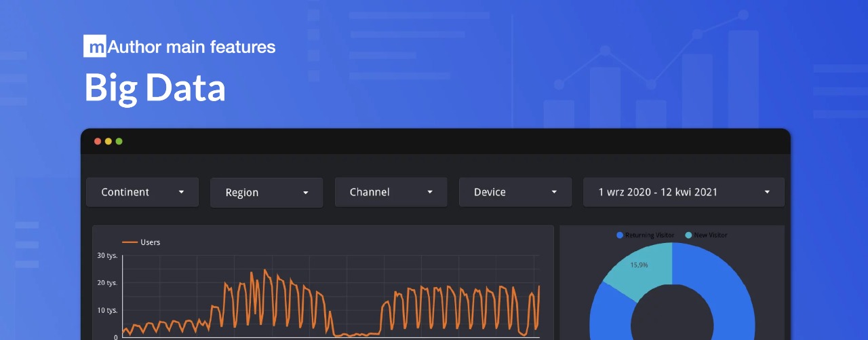This screenshot has width=868, height=340.
Task: Click the Big Data heading
Action: point(155,88)
